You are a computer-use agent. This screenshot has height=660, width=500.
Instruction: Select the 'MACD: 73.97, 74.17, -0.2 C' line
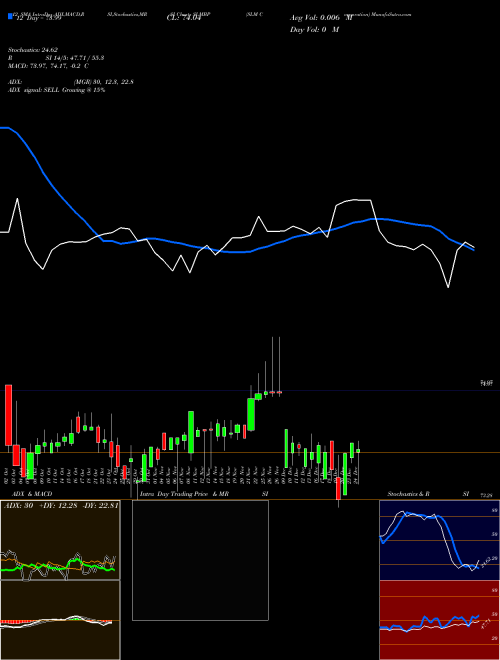point(48,66)
